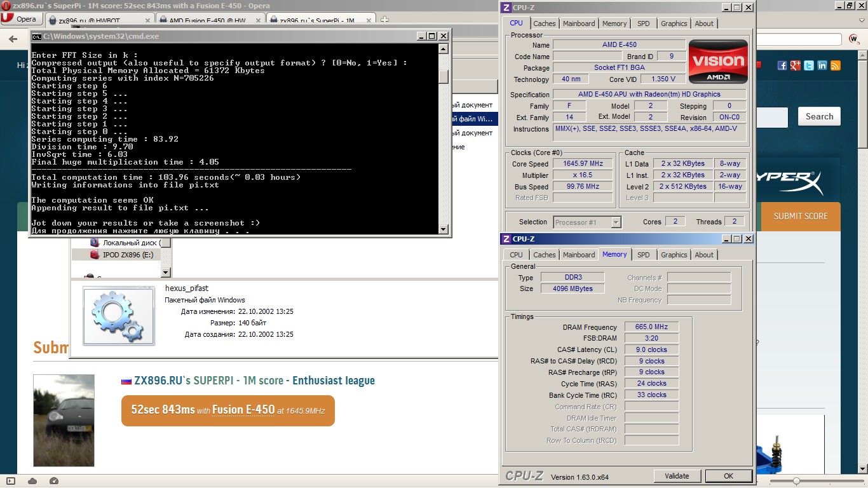Open Mainboard tab in lower CPU-Z window

[579, 255]
